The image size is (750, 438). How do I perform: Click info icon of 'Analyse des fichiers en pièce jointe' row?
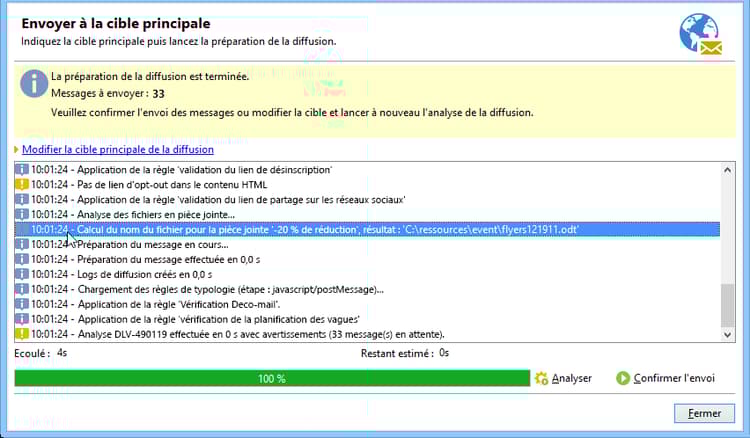click(x=22, y=214)
